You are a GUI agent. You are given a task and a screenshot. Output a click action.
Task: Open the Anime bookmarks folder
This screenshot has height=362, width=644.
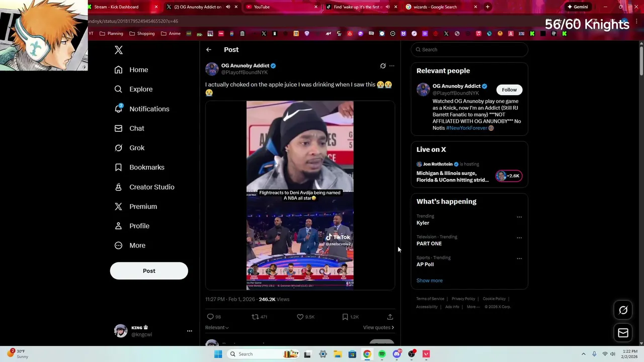point(171,34)
